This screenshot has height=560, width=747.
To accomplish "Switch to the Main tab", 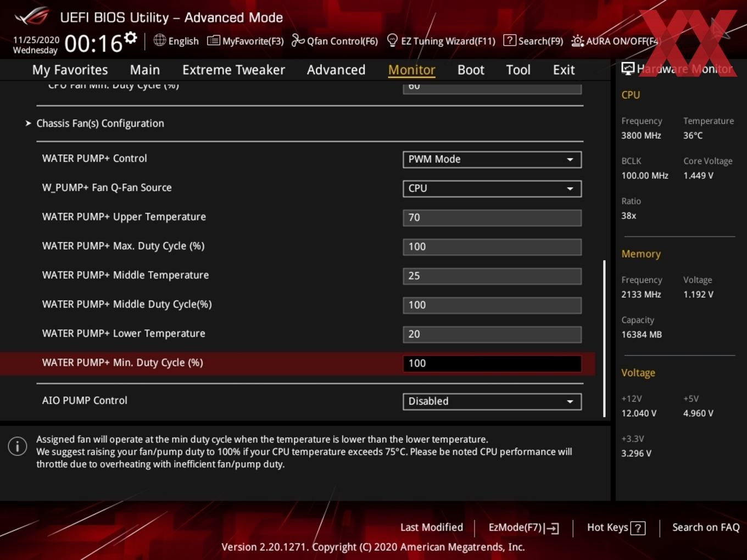I will pyautogui.click(x=145, y=70).
